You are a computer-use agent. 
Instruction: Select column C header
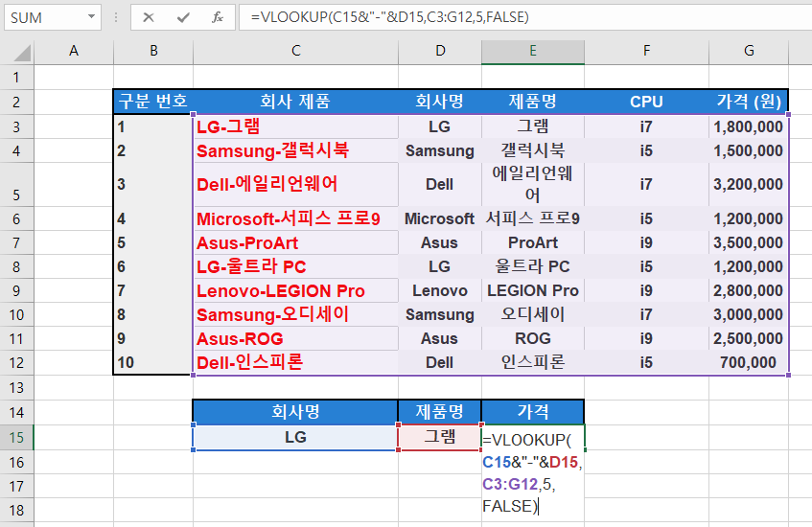(x=295, y=51)
